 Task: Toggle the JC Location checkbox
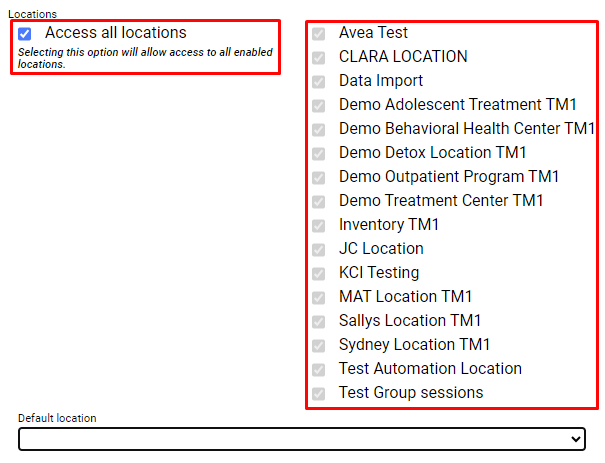pyautogui.click(x=319, y=249)
